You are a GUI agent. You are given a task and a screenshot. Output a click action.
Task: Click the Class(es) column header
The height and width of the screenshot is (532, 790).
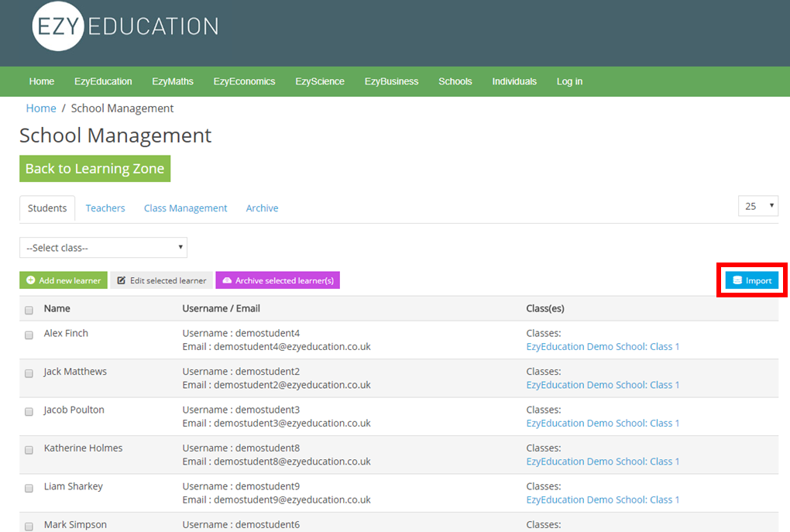click(x=545, y=308)
